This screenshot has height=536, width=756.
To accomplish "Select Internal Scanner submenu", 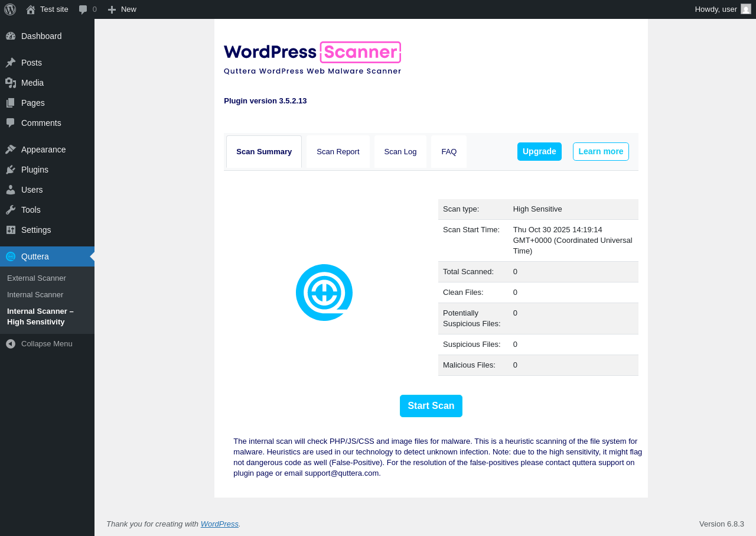I will (35, 295).
